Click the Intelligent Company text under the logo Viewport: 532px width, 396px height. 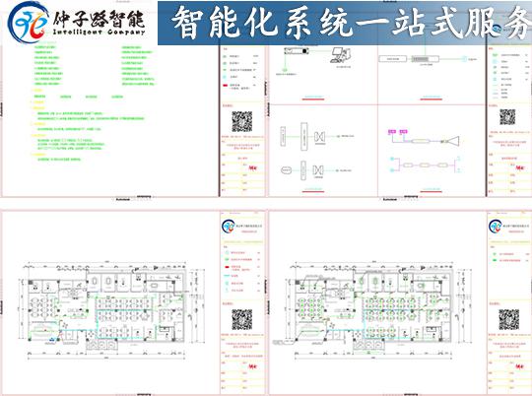pos(100,32)
